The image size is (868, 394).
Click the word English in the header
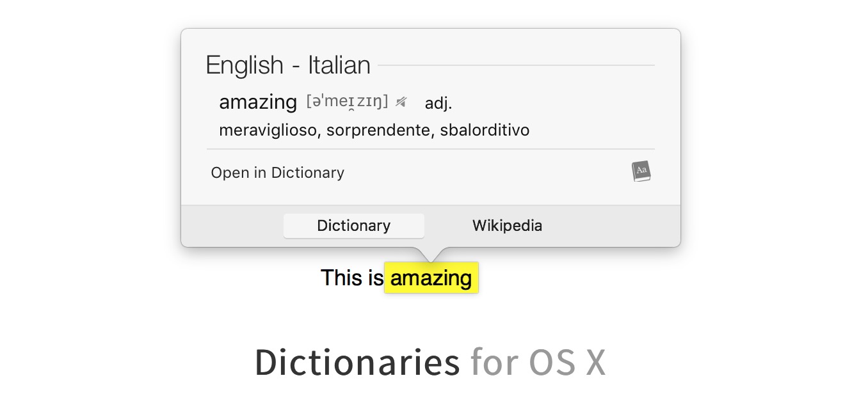coord(245,65)
